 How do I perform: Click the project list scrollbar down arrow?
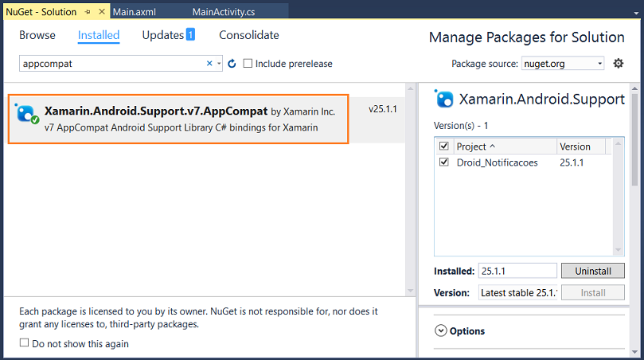[618, 250]
